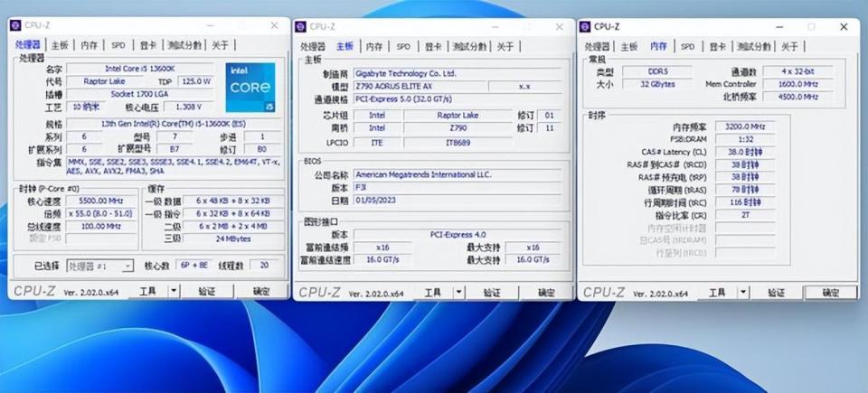
Task: Click the 验证 button in the right window
Action: pyautogui.click(x=776, y=292)
